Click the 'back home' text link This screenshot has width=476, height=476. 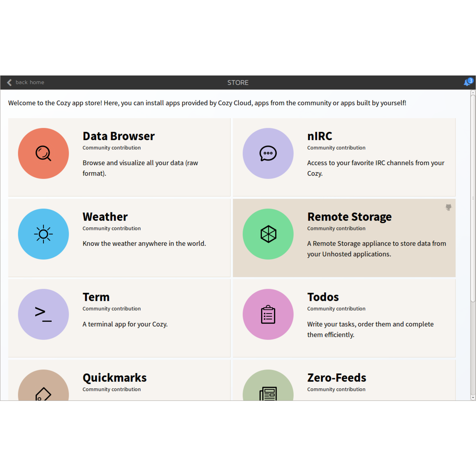click(x=30, y=83)
